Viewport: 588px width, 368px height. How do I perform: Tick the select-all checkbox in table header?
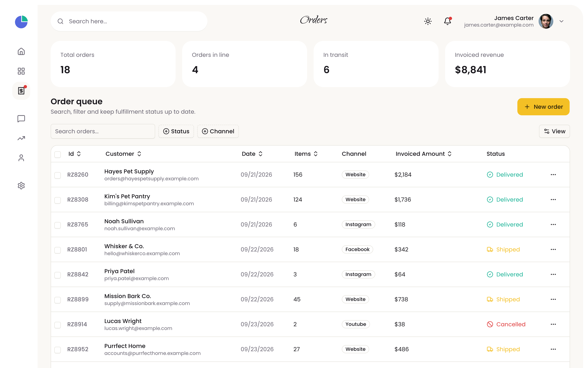coord(58,154)
